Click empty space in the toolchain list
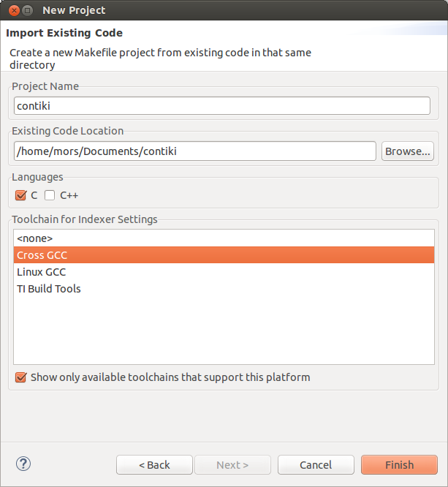The height and width of the screenshot is (487, 448). [x=224, y=331]
